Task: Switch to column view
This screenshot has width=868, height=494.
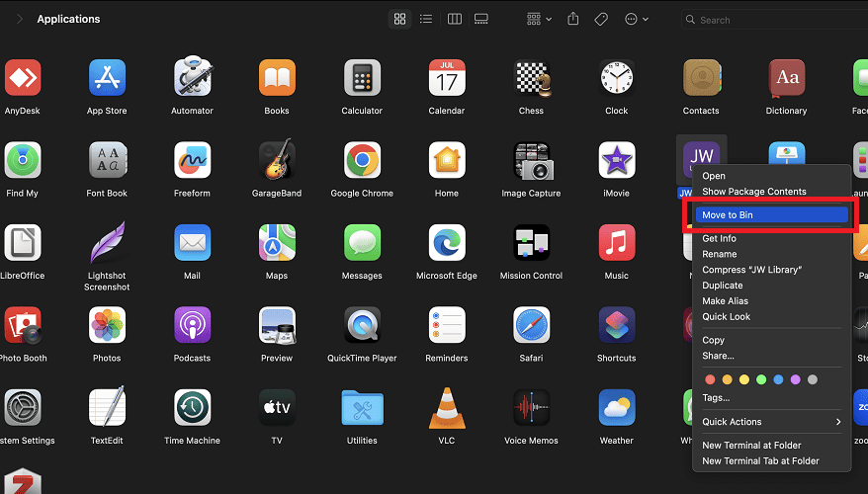Action: (x=454, y=19)
